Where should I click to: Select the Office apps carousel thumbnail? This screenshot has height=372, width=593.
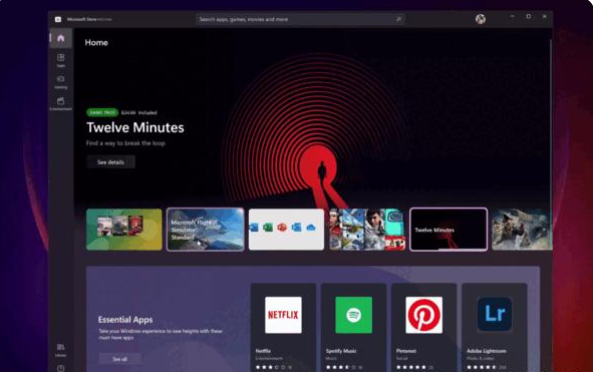pos(286,229)
